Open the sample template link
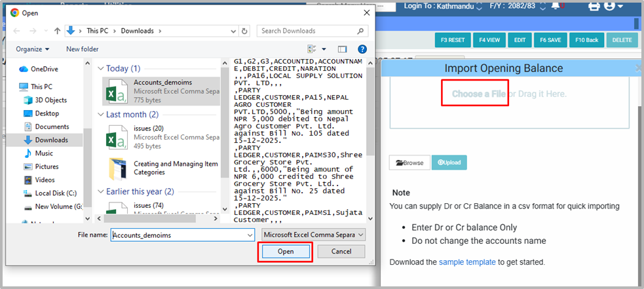The height and width of the screenshot is (289, 644). (x=467, y=262)
